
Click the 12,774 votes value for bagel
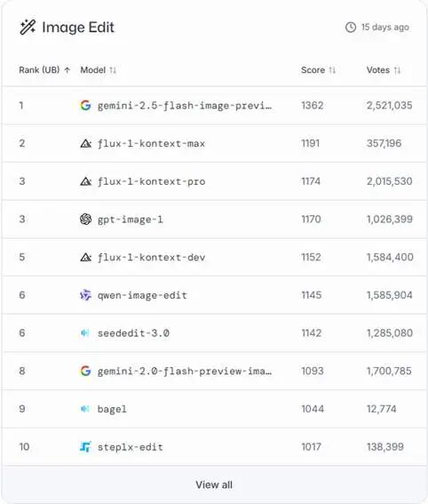(382, 409)
